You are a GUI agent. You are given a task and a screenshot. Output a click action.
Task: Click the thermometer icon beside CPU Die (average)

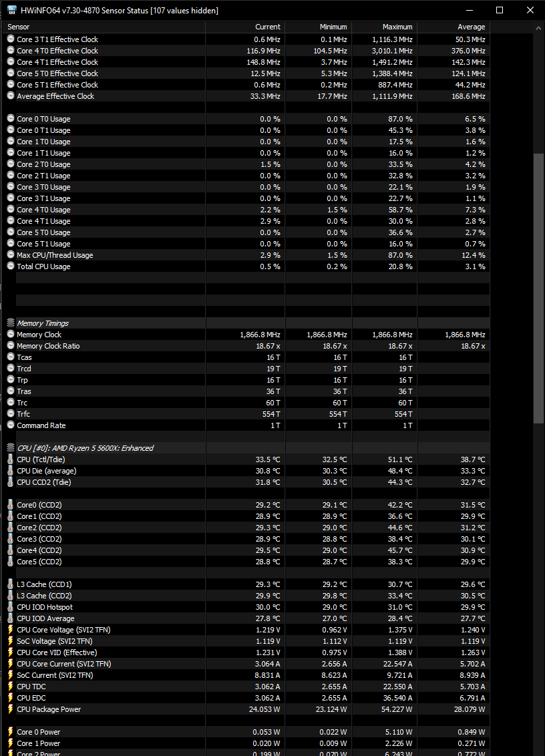(11, 471)
